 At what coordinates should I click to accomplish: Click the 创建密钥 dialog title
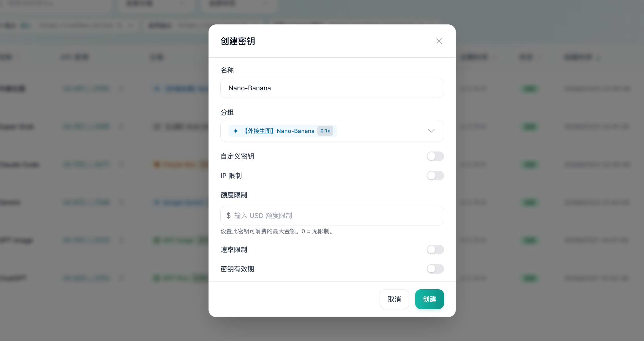(x=237, y=41)
